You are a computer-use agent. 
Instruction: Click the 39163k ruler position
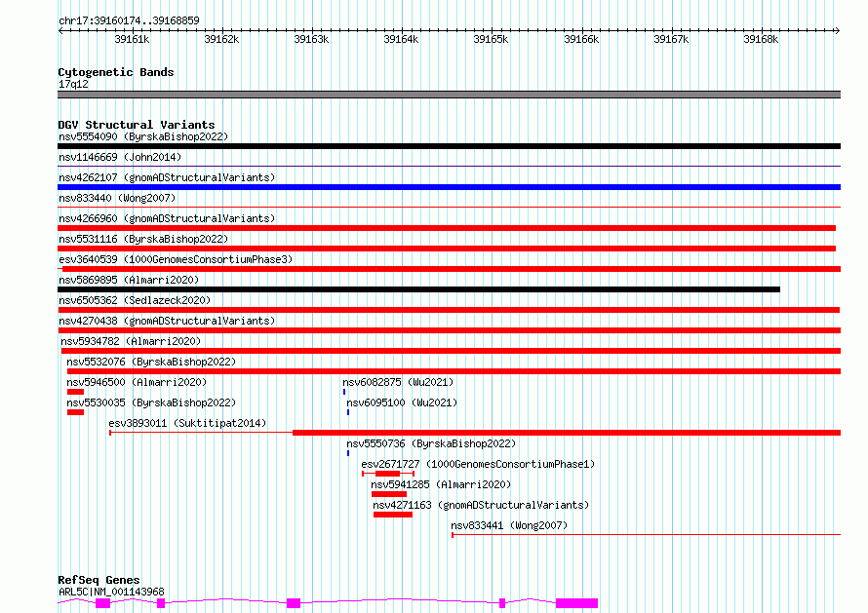(x=311, y=39)
